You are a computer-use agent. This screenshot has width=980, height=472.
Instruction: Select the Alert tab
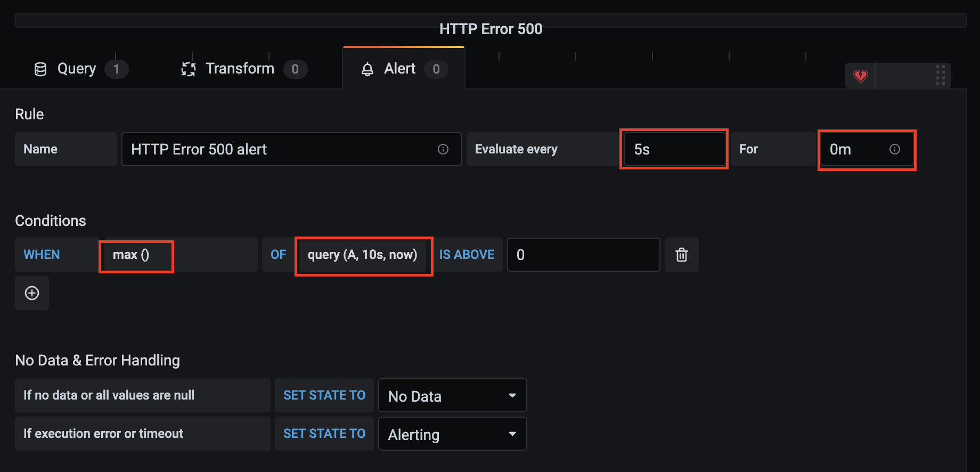[404, 69]
